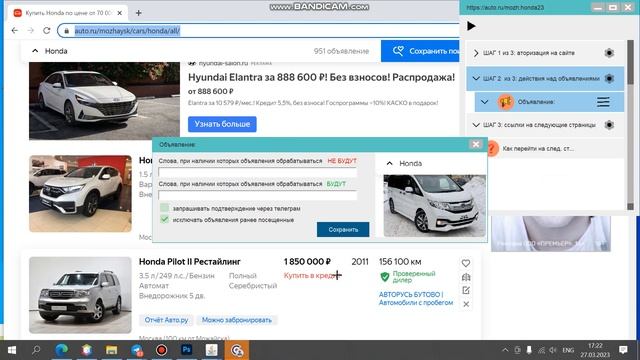
Task: Collapse 'ШАГ 3' next pages step
Action: (x=476, y=125)
